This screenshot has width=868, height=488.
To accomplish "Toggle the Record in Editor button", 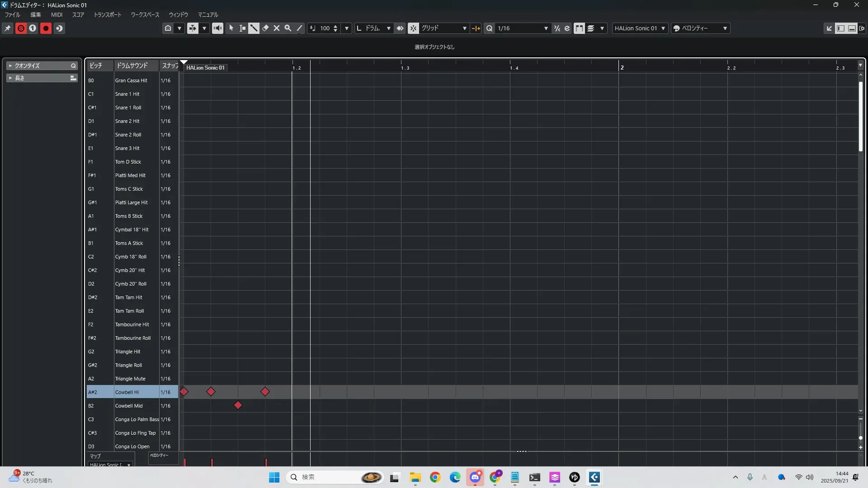I will pyautogui.click(x=46, y=28).
